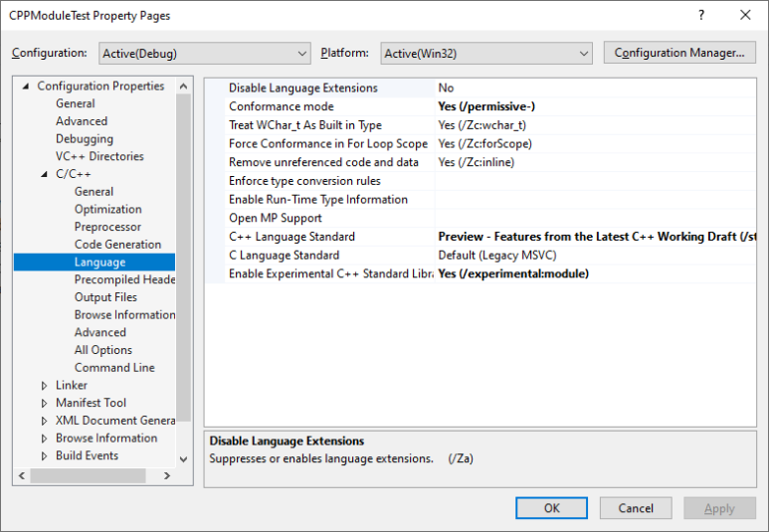Collapse the C/C++ tree node
Screen dimensions: 769x532
pyautogui.click(x=45, y=174)
